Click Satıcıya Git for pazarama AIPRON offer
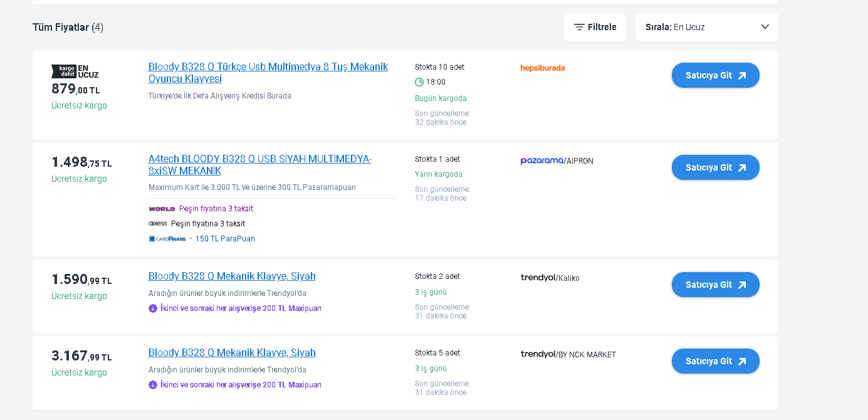The height and width of the screenshot is (420, 868). click(716, 167)
